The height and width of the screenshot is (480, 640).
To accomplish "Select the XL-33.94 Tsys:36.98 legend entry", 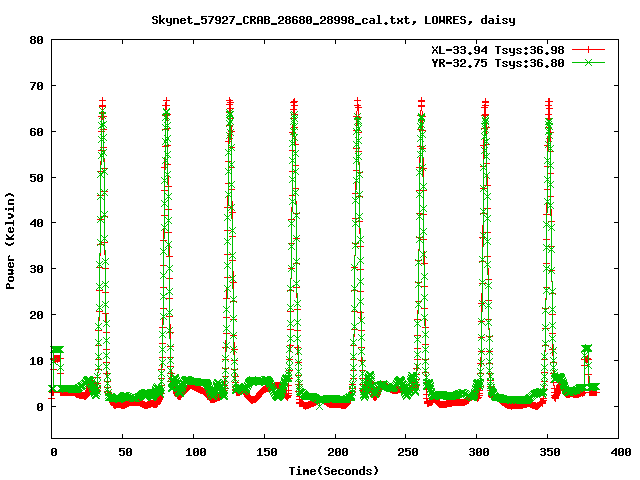I will click(x=498, y=50).
